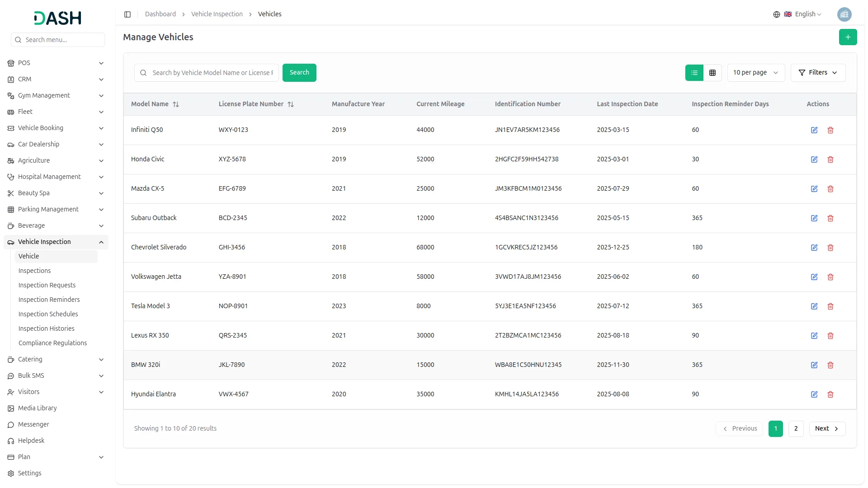Viewport: 868px width, 488px height.
Task: Delete the Honda Civic vehicle row
Action: click(830, 160)
